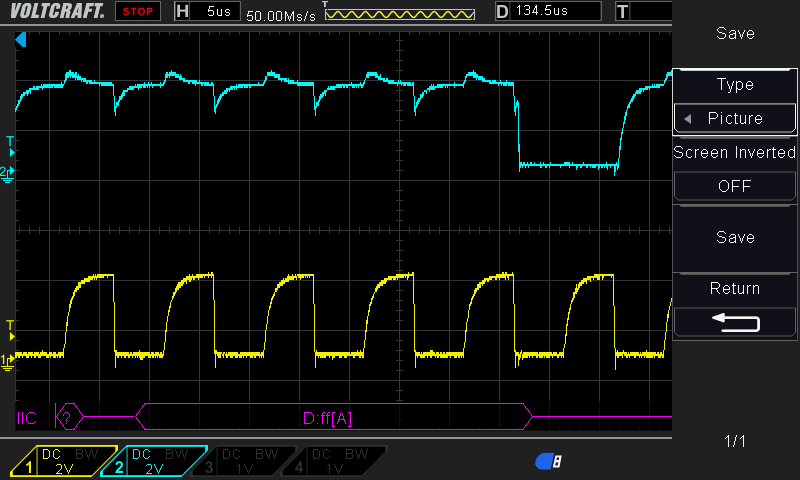
Task: Click the blue trigger position arrow
Action: tap(20, 40)
